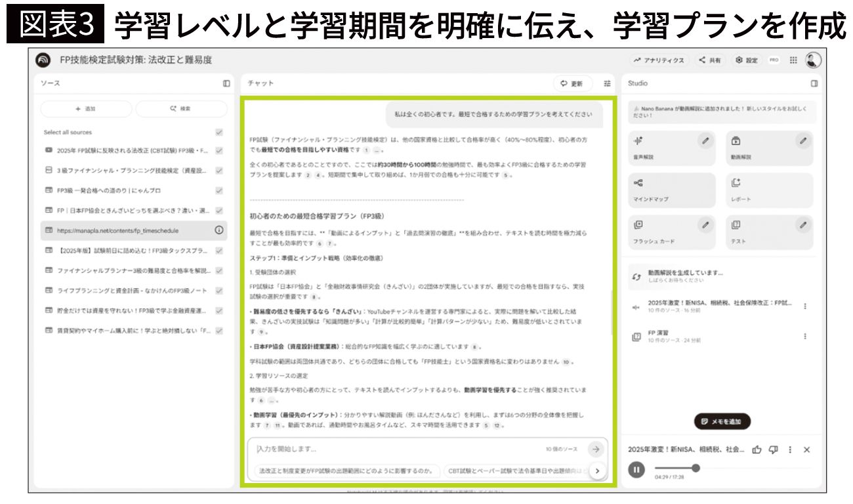Uncheck the FP3級 一発合格への道のり source
The width and height of the screenshot is (853, 504).
pos(219,190)
